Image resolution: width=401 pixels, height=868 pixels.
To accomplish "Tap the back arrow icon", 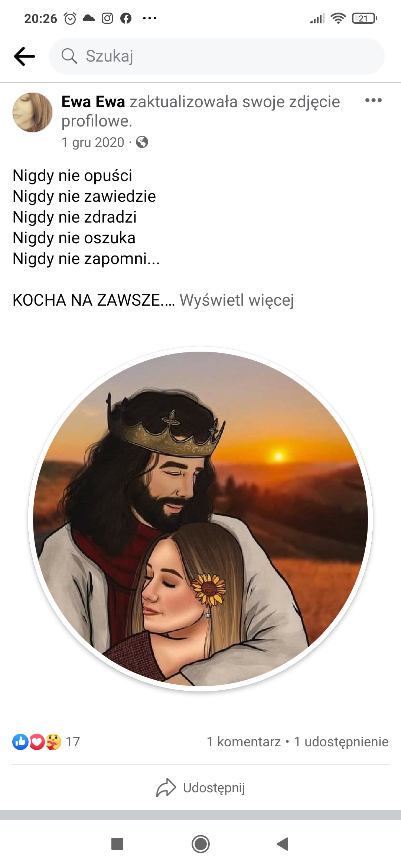I will pos(25,56).
